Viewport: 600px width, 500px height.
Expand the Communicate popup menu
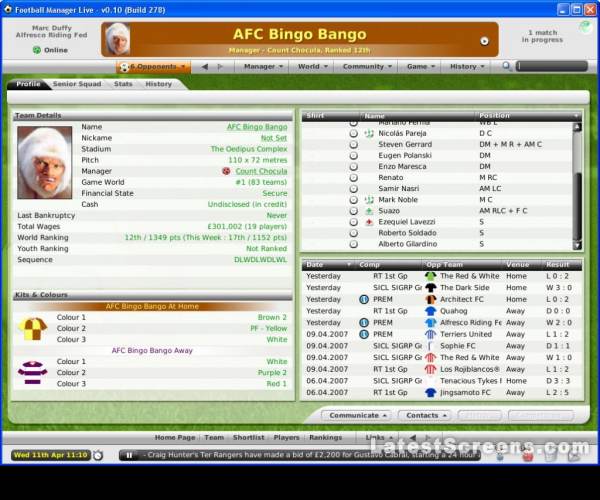click(358, 415)
